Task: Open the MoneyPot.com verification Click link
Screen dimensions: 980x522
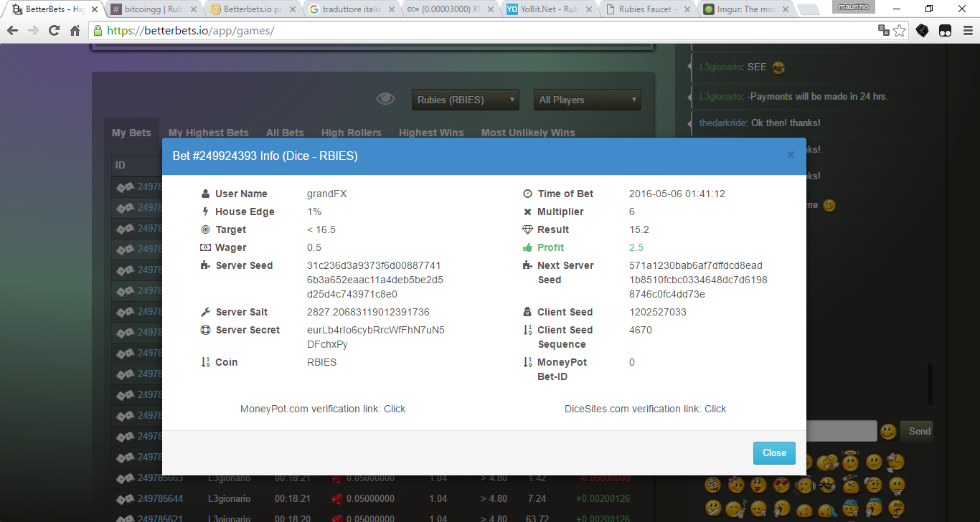Action: coord(395,409)
